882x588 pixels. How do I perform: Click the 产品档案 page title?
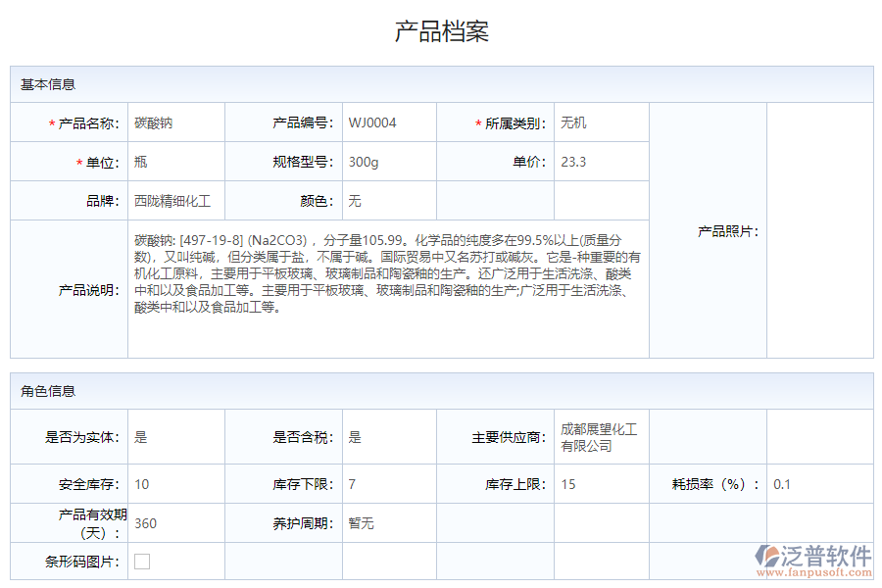pyautogui.click(x=441, y=30)
